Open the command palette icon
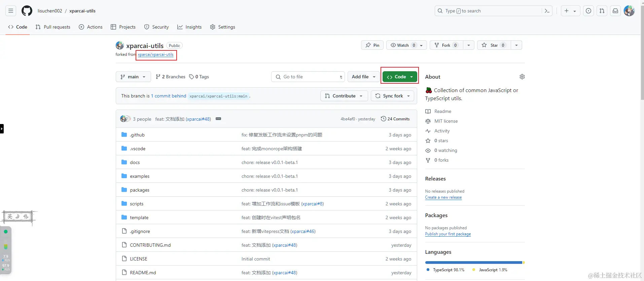 click(x=547, y=11)
